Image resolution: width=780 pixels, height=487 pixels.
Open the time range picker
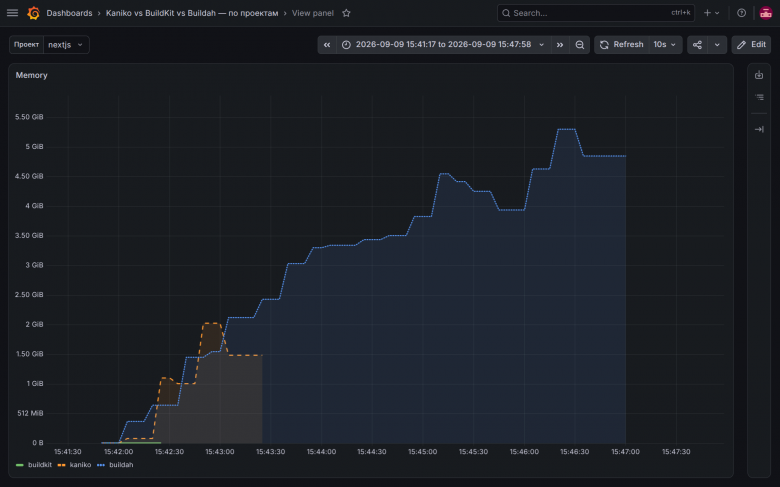[443, 45]
